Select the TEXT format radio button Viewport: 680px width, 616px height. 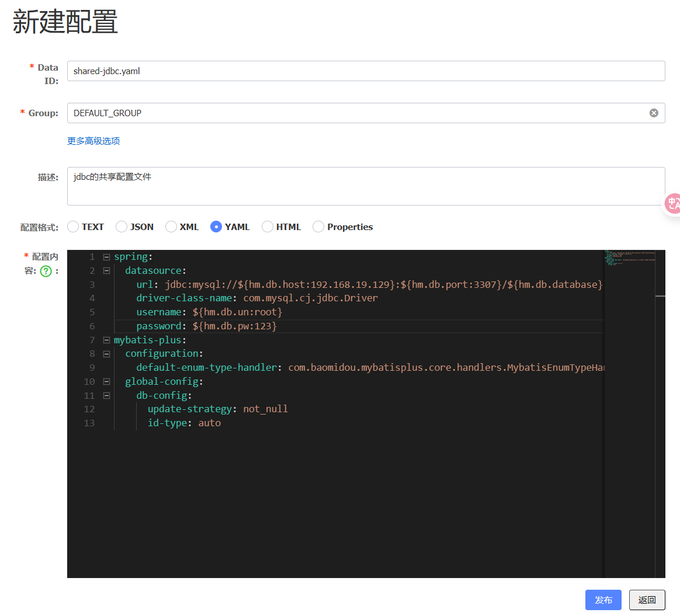tap(73, 227)
